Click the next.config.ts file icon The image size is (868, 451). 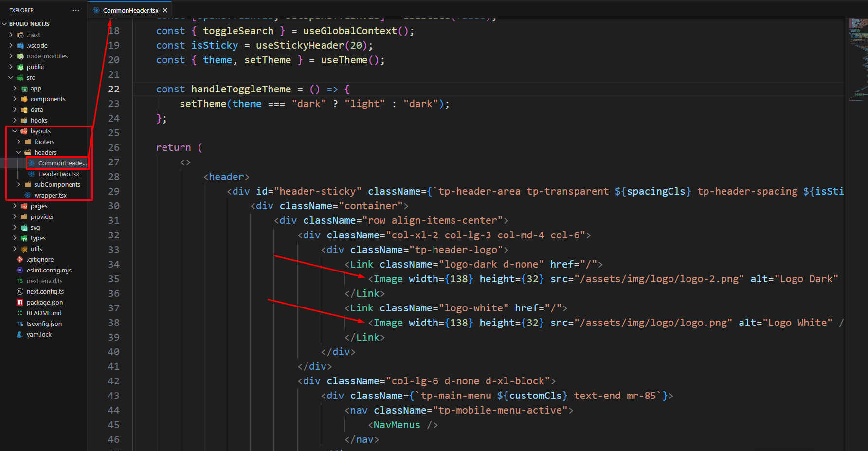(x=20, y=292)
